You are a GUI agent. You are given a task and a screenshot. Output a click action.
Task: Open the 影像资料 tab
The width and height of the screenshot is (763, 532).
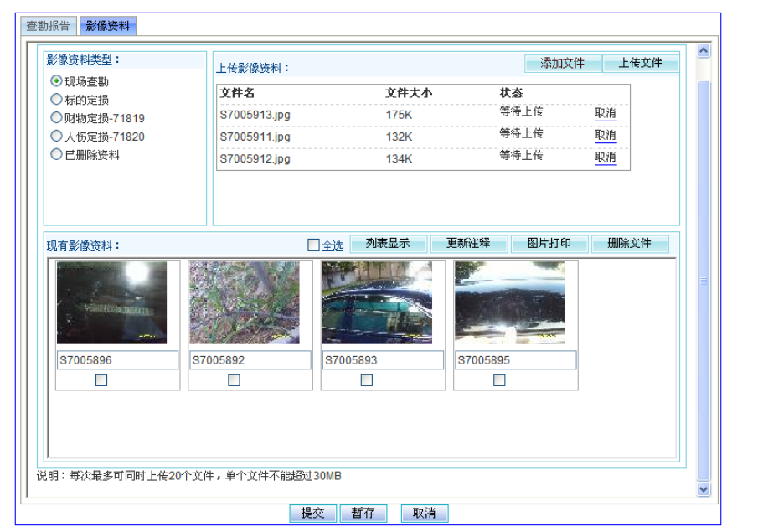point(107,26)
